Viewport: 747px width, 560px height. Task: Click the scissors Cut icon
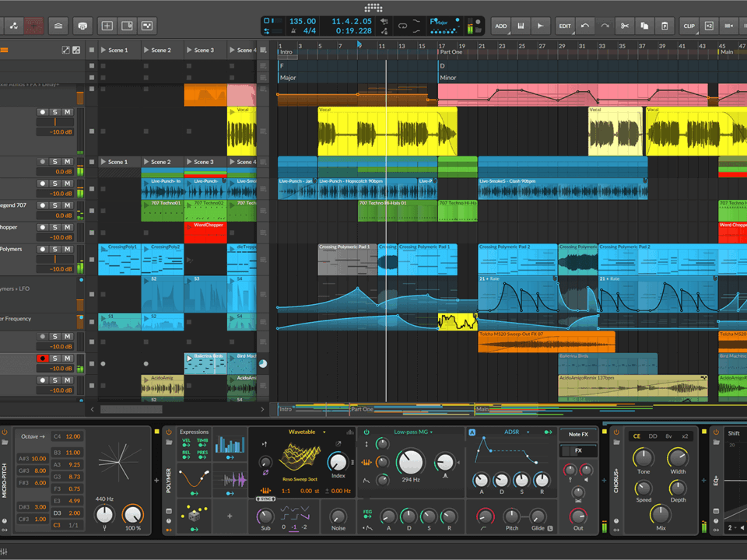[x=624, y=26]
